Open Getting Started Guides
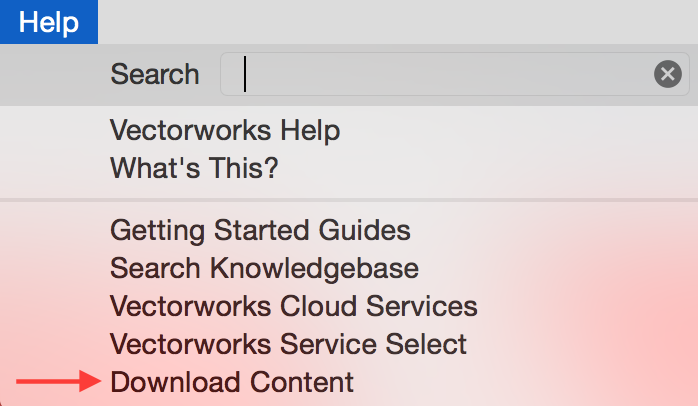698x406 pixels. 260,230
